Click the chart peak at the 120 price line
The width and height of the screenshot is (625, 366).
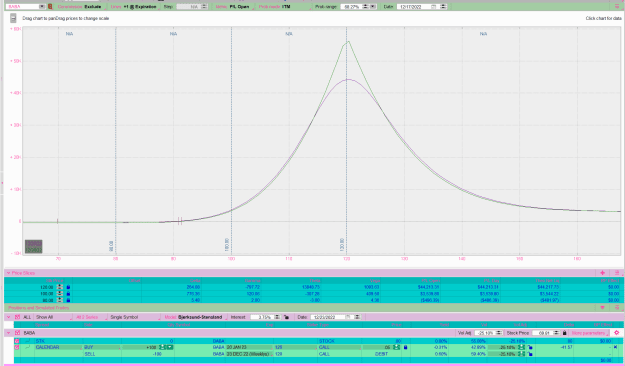pos(348,41)
